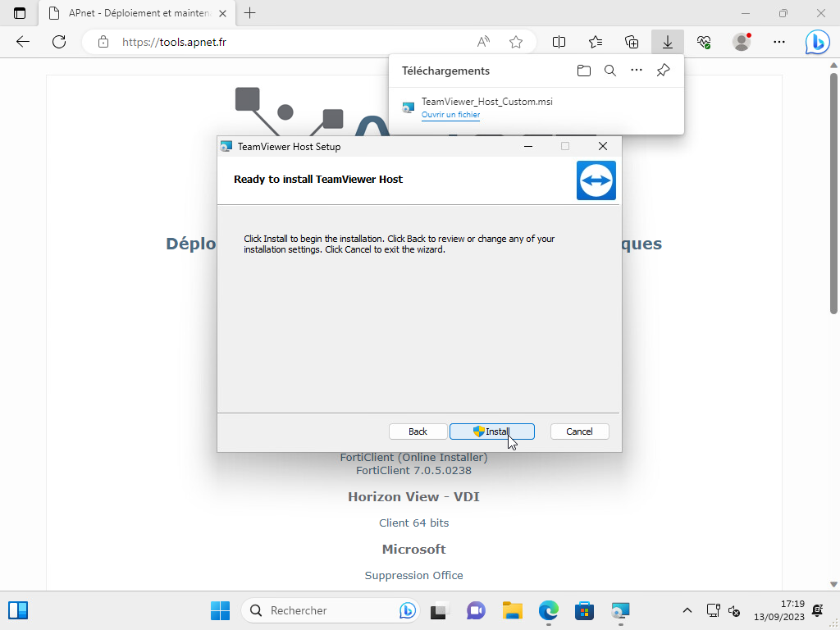Image resolution: width=840 pixels, height=630 pixels.
Task: Open the Suppression Office link
Action: click(413, 575)
